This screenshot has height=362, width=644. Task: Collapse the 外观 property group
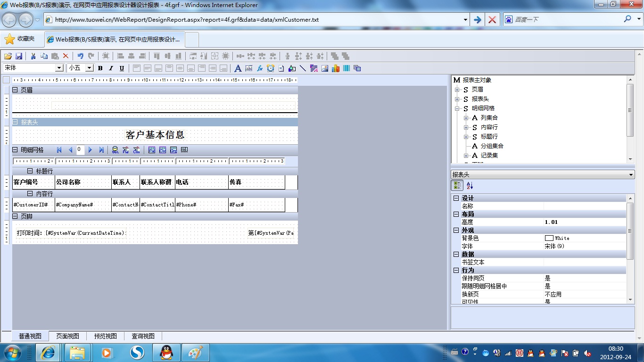coord(456,230)
